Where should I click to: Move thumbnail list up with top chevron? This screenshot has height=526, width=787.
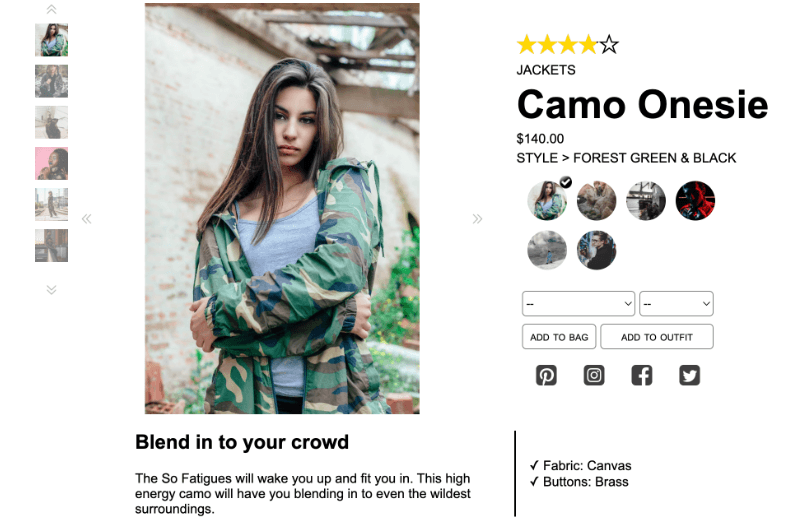51,9
